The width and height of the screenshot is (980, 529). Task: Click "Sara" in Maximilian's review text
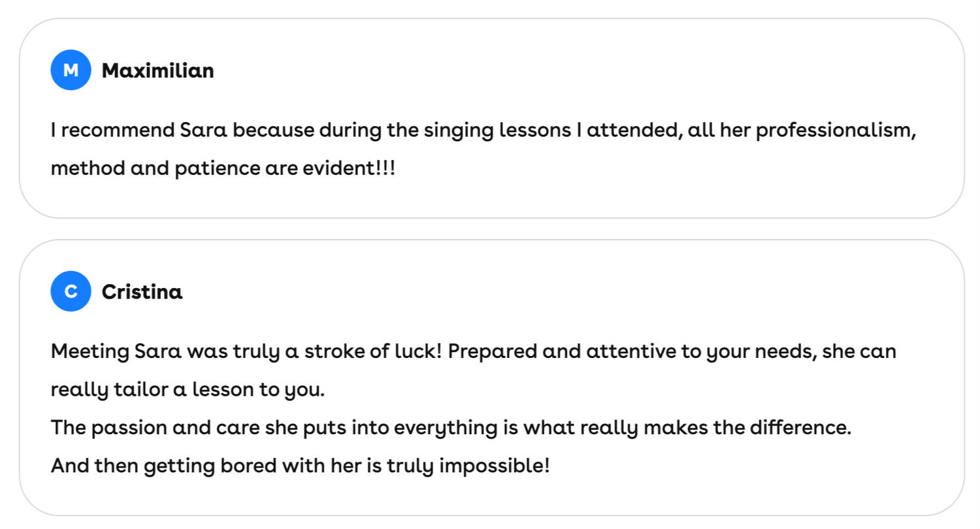[203, 131]
